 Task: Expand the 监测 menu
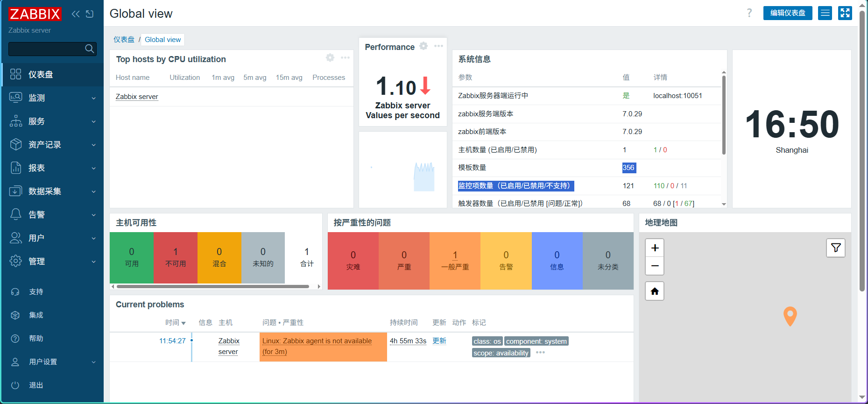click(x=52, y=98)
